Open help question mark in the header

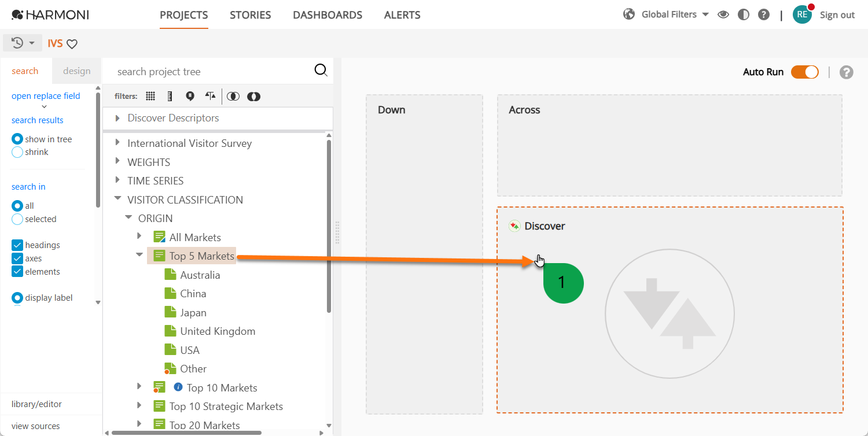[764, 15]
